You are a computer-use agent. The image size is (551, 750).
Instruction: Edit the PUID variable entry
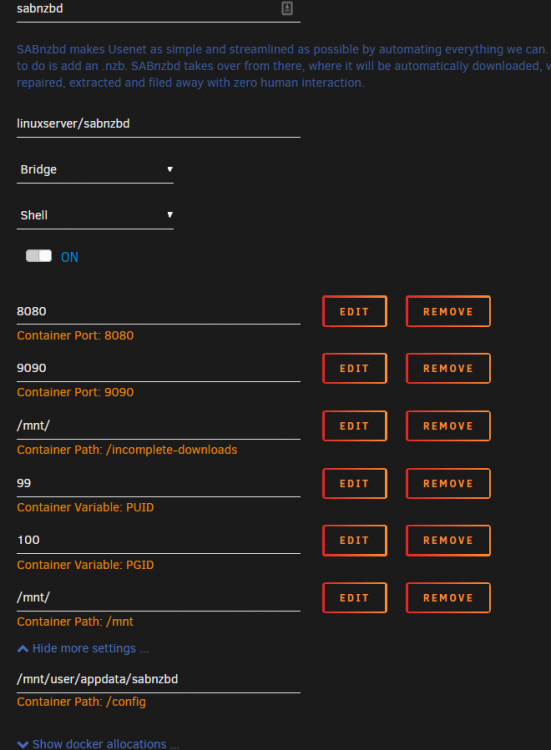pyautogui.click(x=354, y=483)
